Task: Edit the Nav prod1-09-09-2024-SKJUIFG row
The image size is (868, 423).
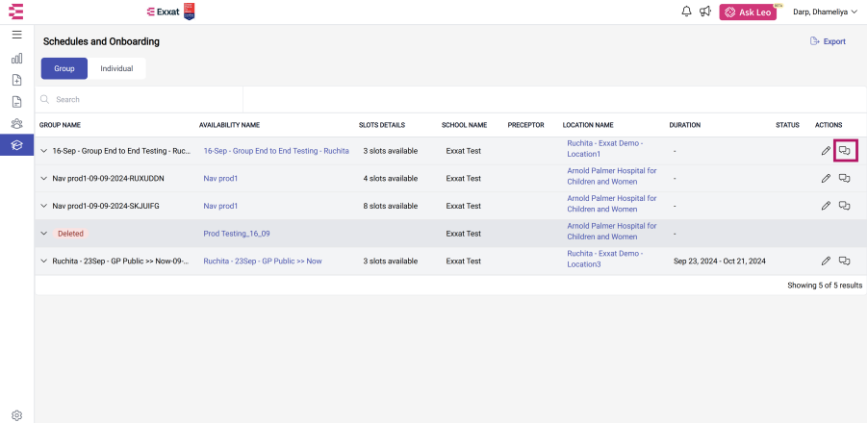Action: pos(826,206)
